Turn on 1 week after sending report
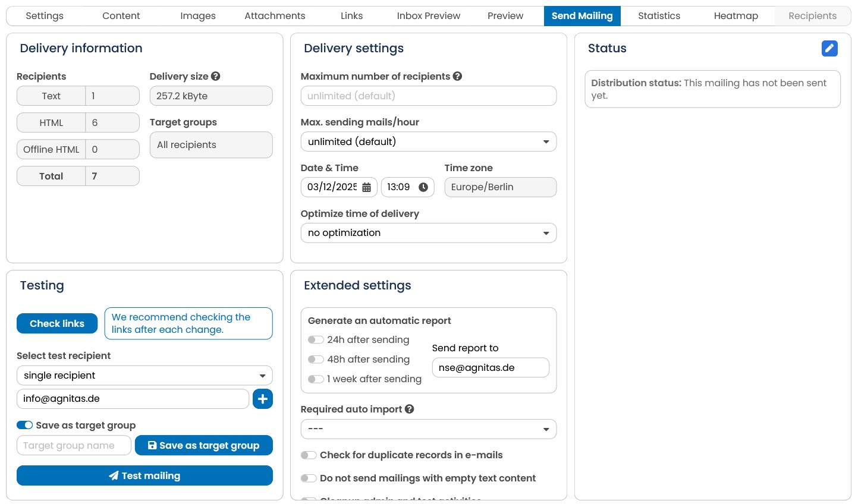Image resolution: width=855 pixels, height=504 pixels. point(316,379)
